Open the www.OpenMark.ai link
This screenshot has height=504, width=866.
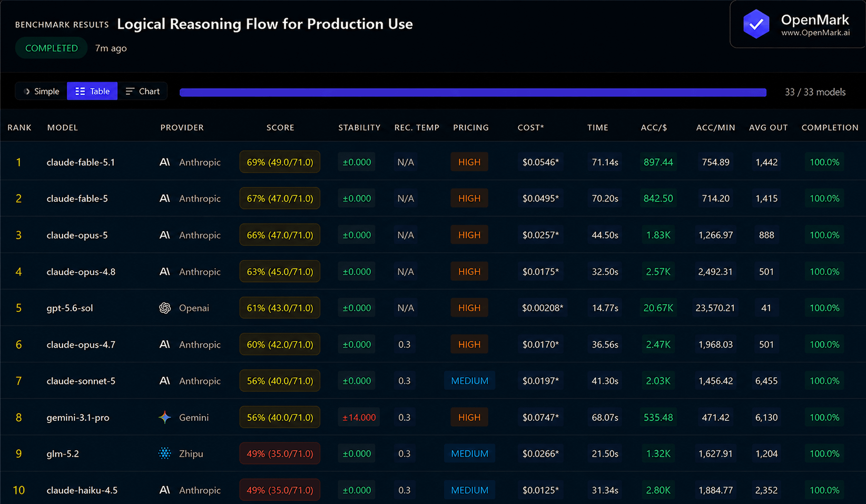(x=815, y=33)
